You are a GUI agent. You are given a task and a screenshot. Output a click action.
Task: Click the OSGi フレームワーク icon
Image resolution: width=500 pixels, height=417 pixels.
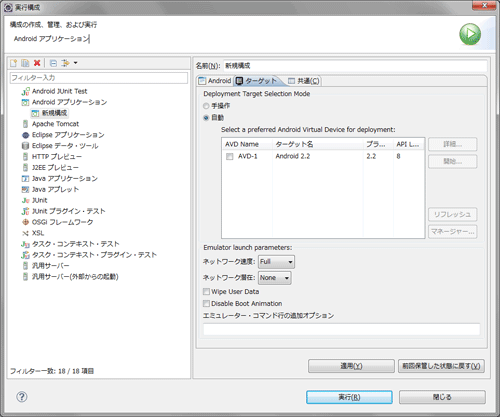pyautogui.click(x=26, y=222)
